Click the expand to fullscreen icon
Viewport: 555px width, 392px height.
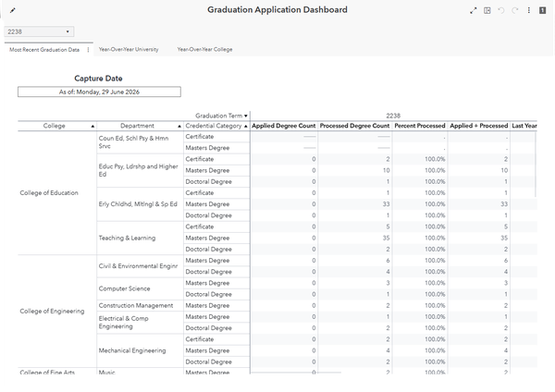pyautogui.click(x=474, y=10)
